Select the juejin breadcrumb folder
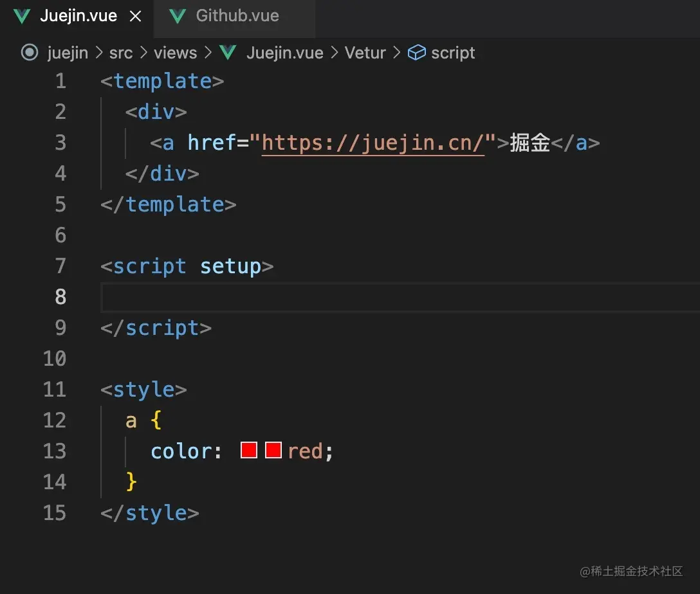The image size is (700, 594). point(68,53)
